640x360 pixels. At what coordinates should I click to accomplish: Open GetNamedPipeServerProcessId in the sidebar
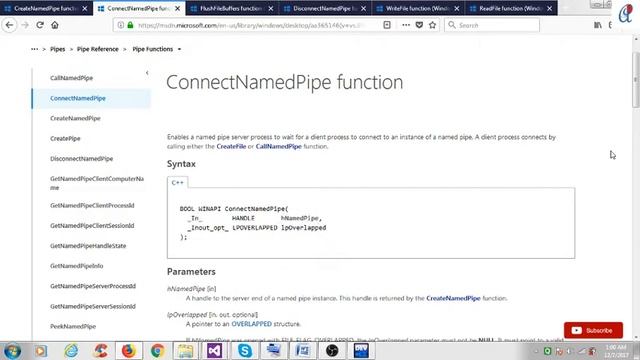coord(93,286)
